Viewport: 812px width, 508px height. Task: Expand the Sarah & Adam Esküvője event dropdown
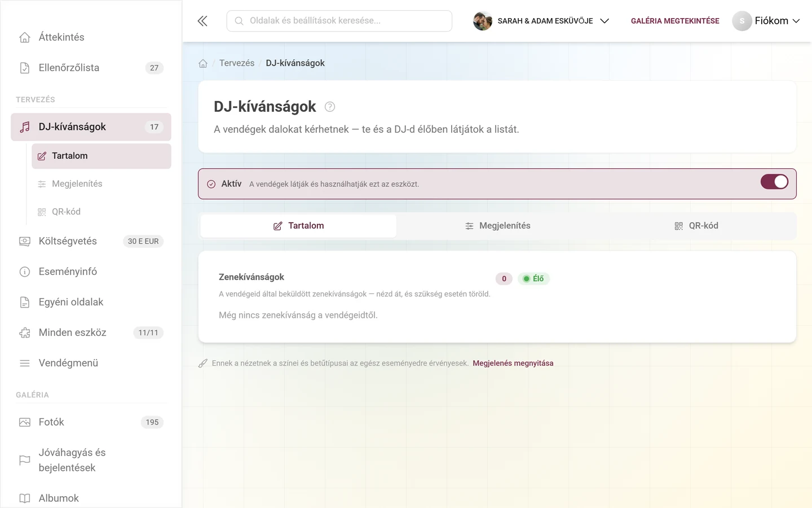click(541, 21)
